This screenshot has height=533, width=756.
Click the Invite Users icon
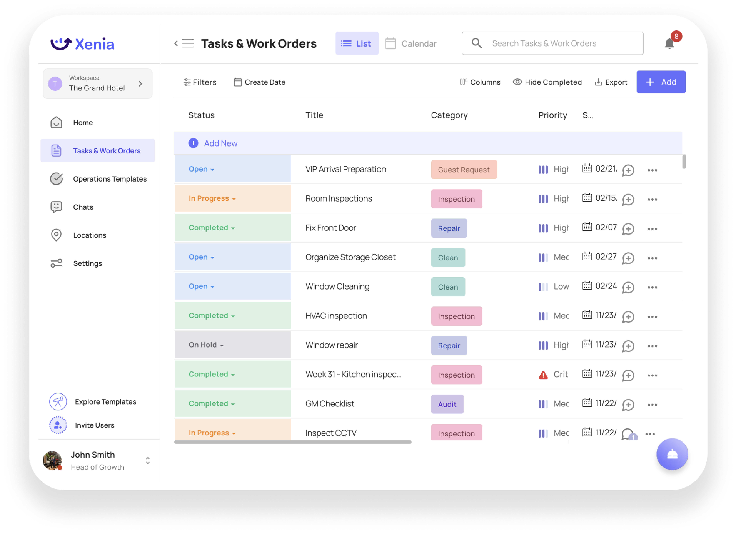58,425
